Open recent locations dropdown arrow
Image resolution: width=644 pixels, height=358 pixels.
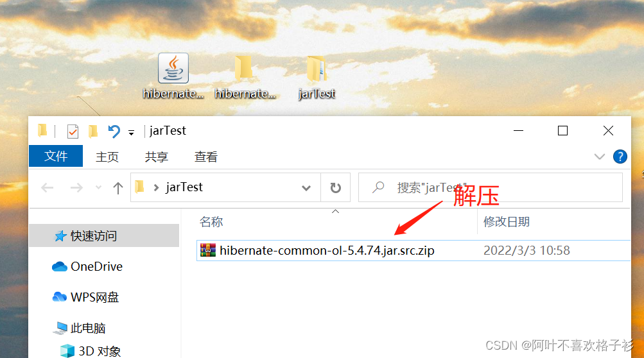[98, 187]
